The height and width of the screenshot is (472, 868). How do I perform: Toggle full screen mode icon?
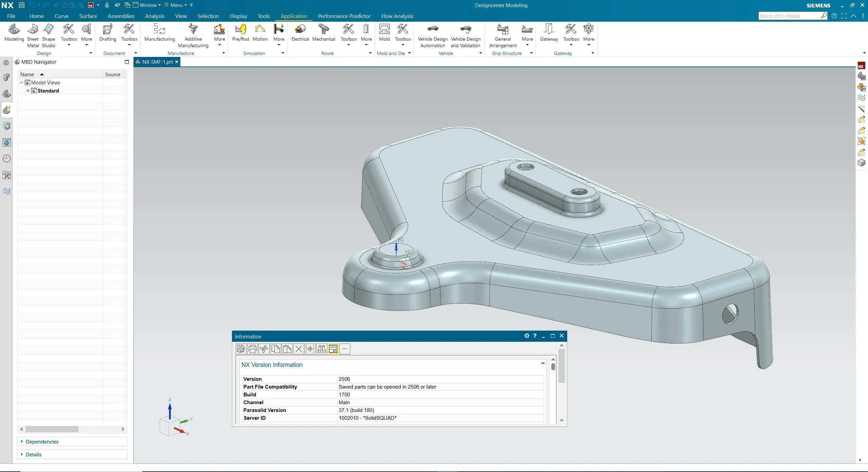pyautogui.click(x=844, y=16)
